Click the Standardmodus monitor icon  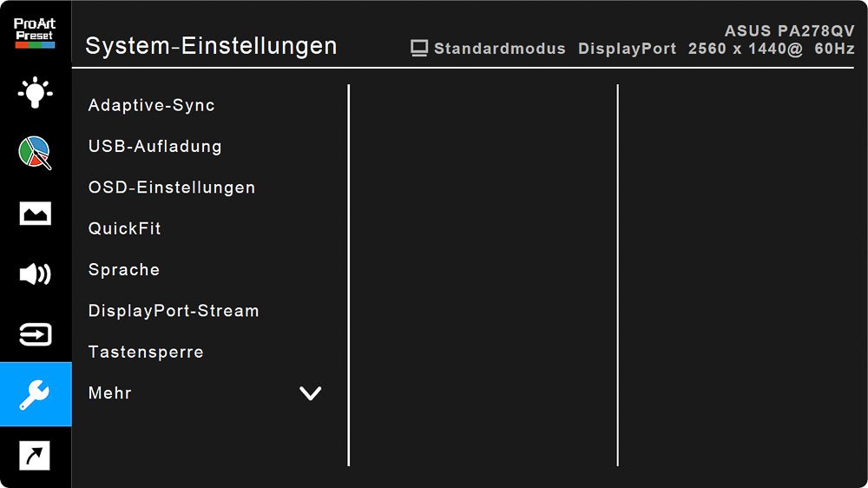(420, 49)
